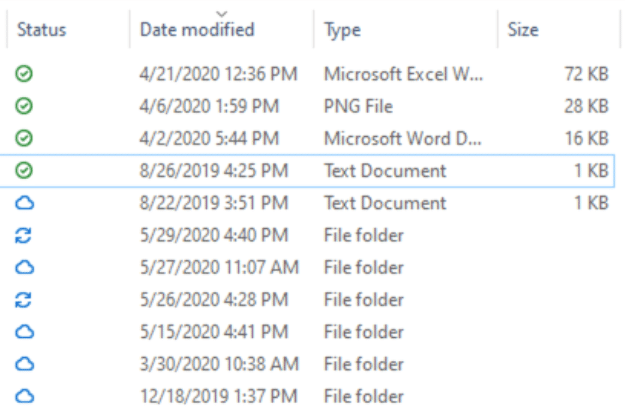
Task: Click File folder type on 12/18/2019 row
Action: pyautogui.click(x=364, y=397)
